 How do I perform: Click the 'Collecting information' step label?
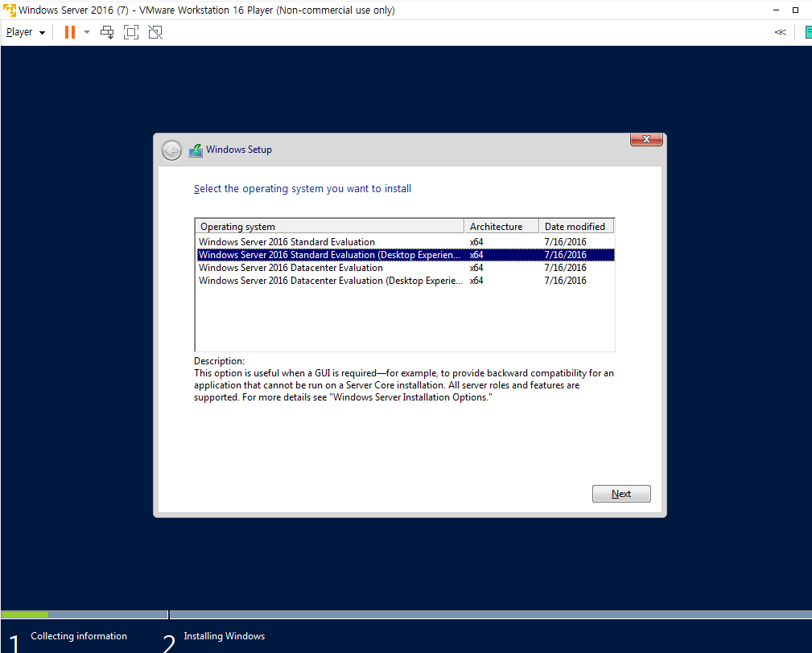point(79,636)
